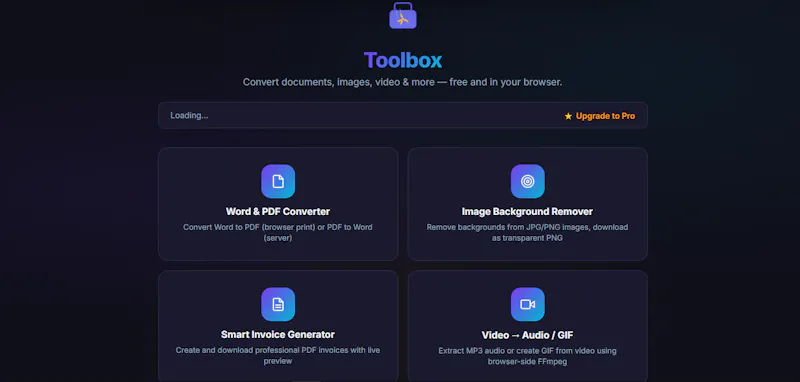
Task: Click the Image Background Remover target icon
Action: coord(528,181)
